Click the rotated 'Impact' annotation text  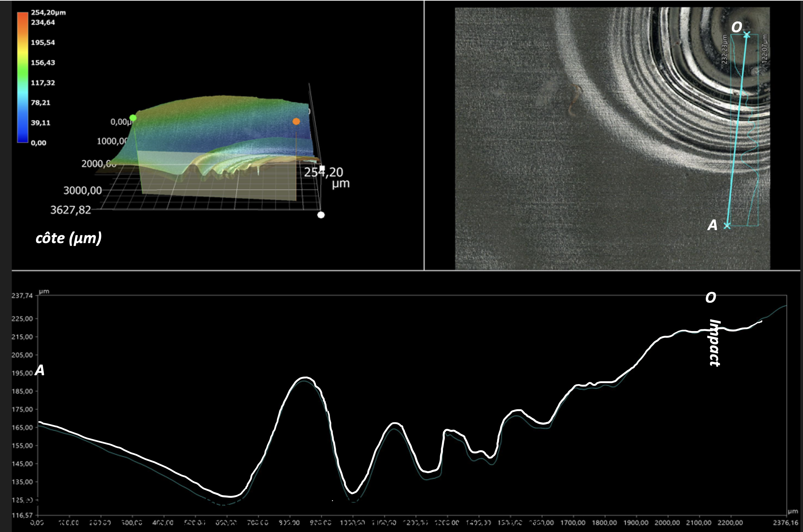pyautogui.click(x=714, y=343)
